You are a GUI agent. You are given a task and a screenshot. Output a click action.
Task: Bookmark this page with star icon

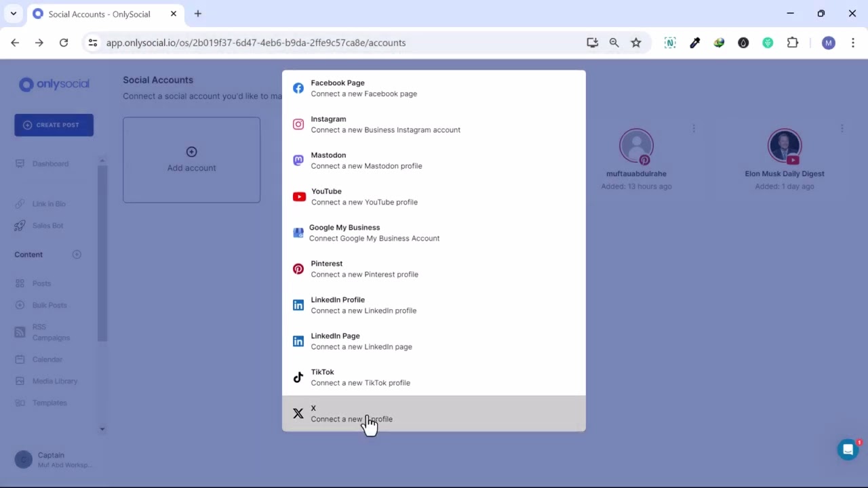coord(636,43)
